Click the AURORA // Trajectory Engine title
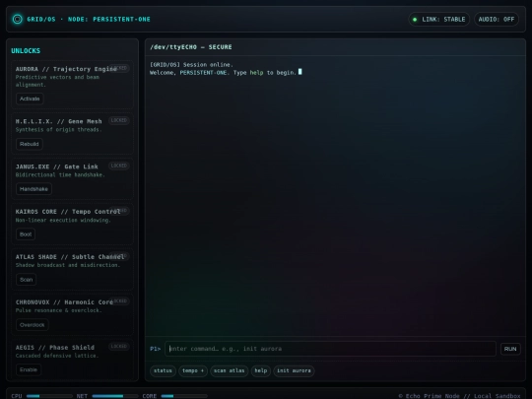The width and height of the screenshot is (532, 399). [66, 69]
